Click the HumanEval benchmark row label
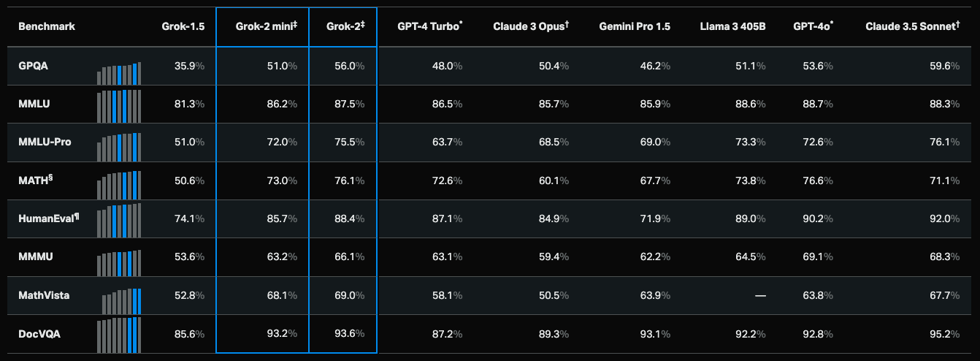Screen dimensions: 980x361 [x=49, y=218]
